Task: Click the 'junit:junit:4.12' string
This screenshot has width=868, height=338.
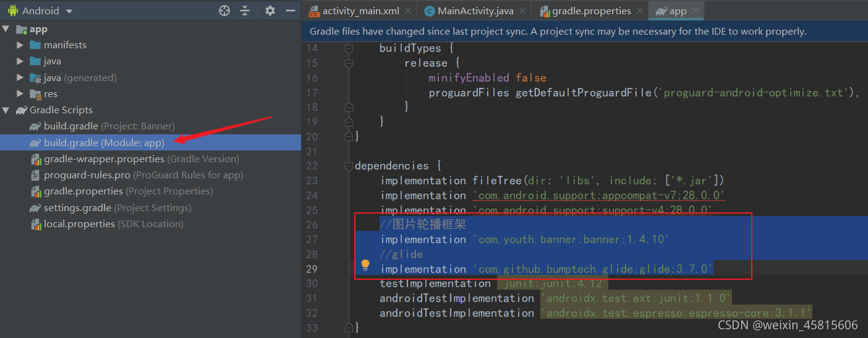Action: coord(553,284)
